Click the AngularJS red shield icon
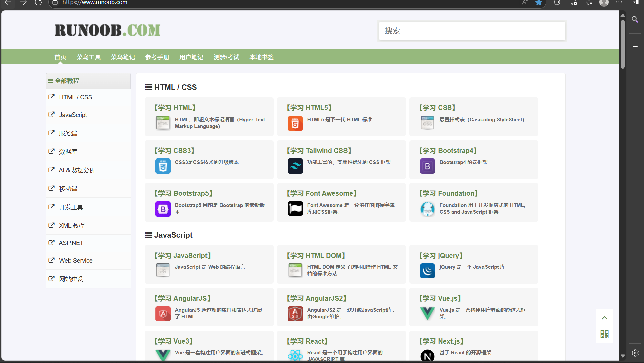 click(x=163, y=314)
